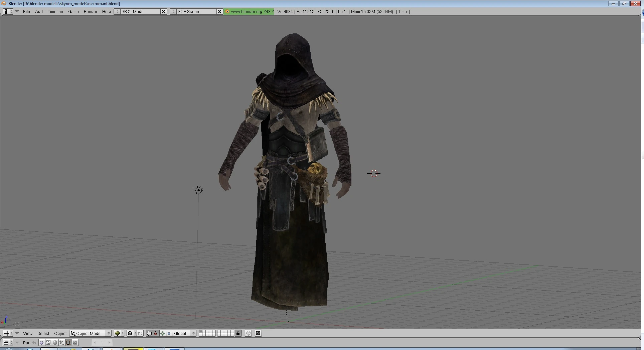Open the Object Mode dropdown
This screenshot has height=350, width=644.
coord(90,333)
